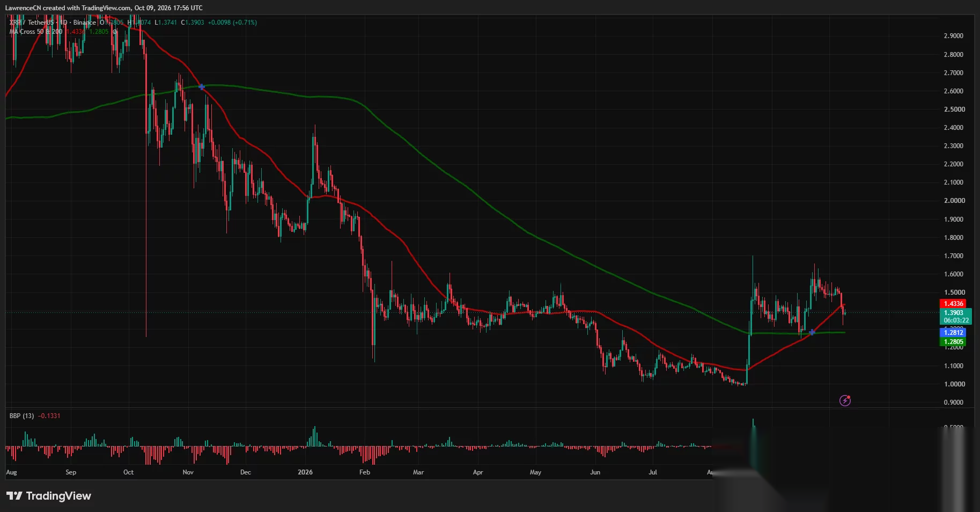Screen dimensions: 980x512
Task: Select the MA Cross 50 & 200 legend
Action: pyautogui.click(x=36, y=32)
